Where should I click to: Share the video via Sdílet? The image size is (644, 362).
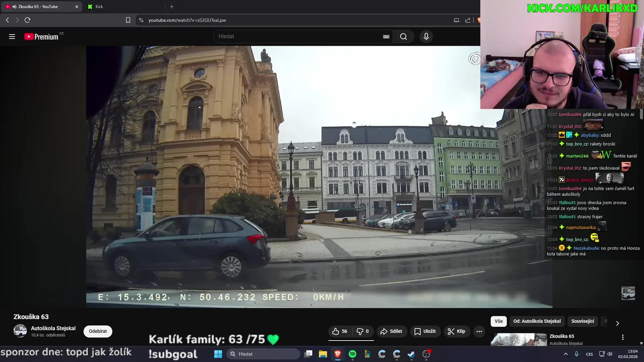click(x=391, y=331)
